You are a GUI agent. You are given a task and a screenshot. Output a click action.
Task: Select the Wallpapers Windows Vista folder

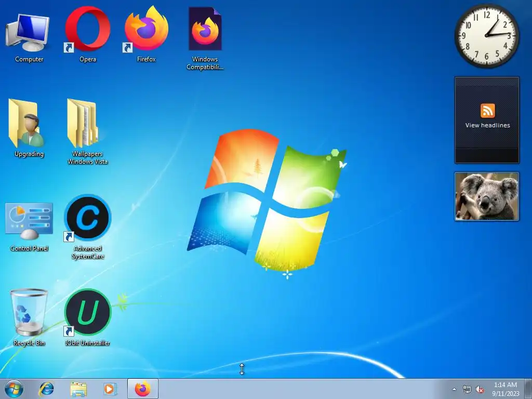[87, 131]
